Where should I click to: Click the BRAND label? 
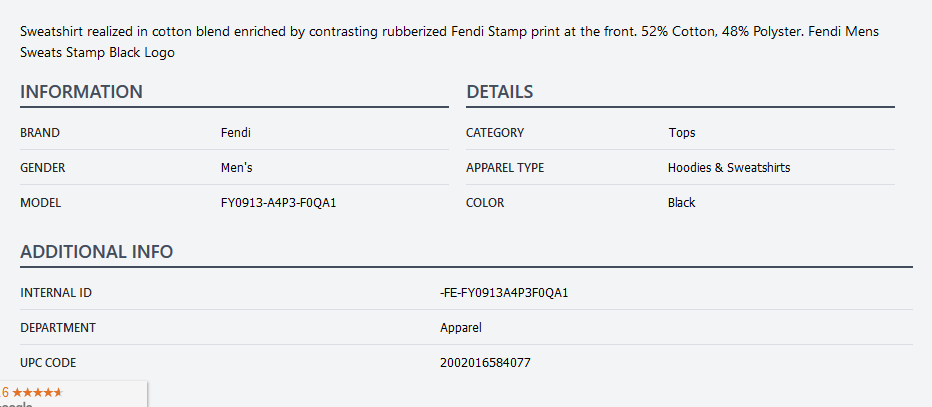click(40, 133)
